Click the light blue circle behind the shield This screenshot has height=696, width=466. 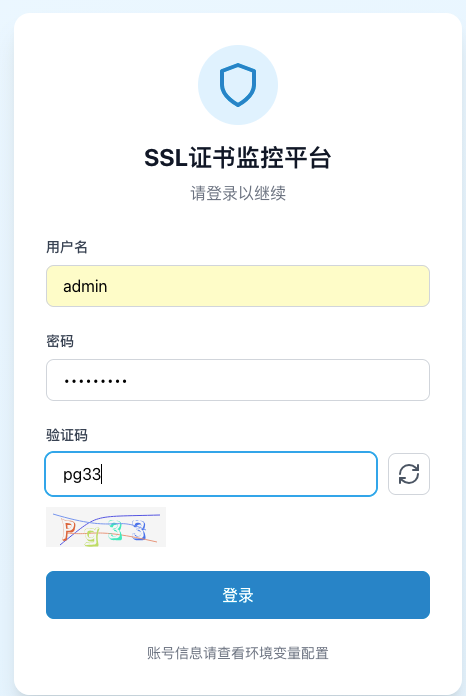click(x=238, y=85)
